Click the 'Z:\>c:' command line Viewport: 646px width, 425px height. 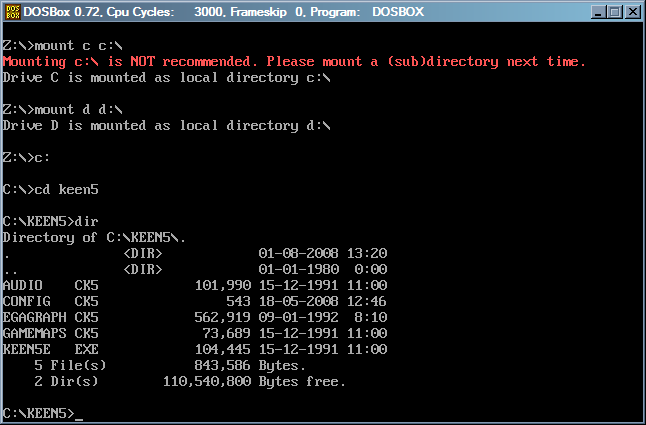(x=26, y=158)
